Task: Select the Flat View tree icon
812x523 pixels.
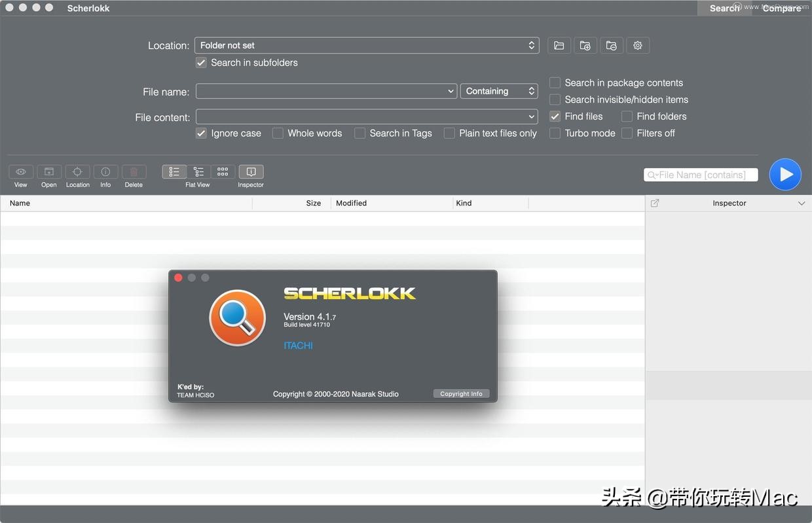Action: click(198, 171)
